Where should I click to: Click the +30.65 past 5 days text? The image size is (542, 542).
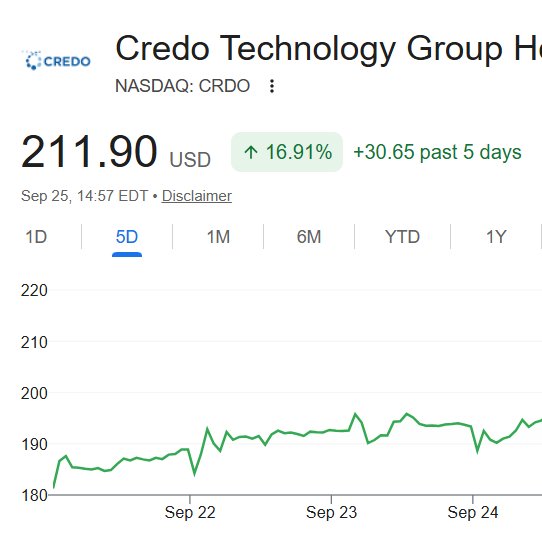coord(437,152)
